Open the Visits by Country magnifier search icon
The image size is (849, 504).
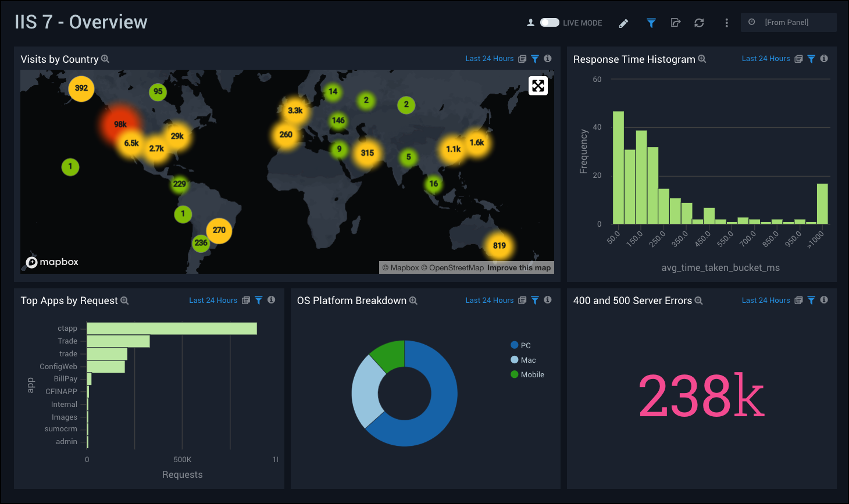point(105,59)
